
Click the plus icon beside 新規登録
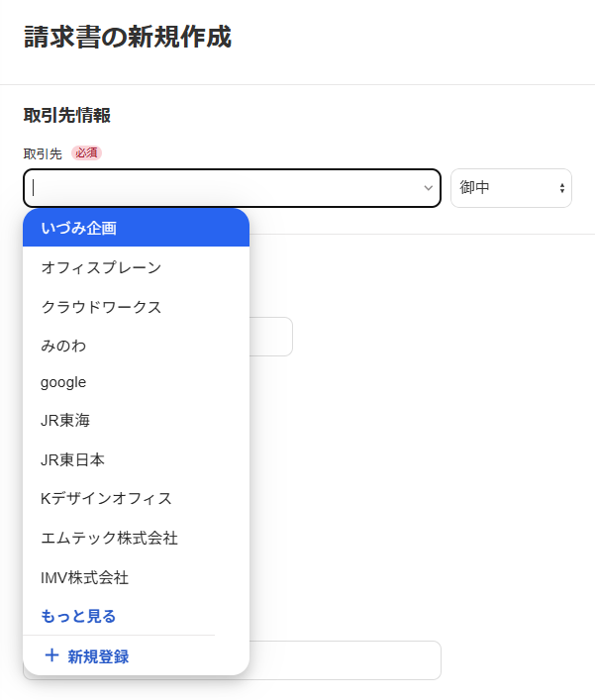(x=52, y=655)
